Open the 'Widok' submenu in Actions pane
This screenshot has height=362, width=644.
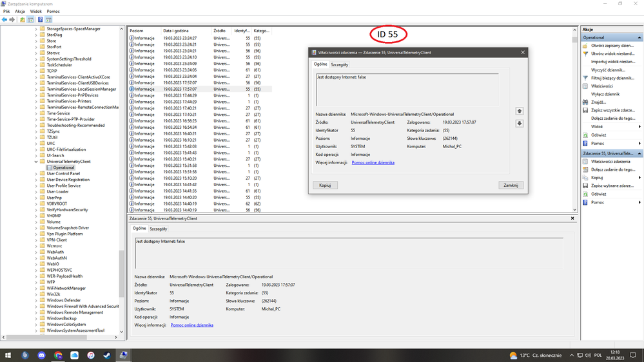(597, 126)
